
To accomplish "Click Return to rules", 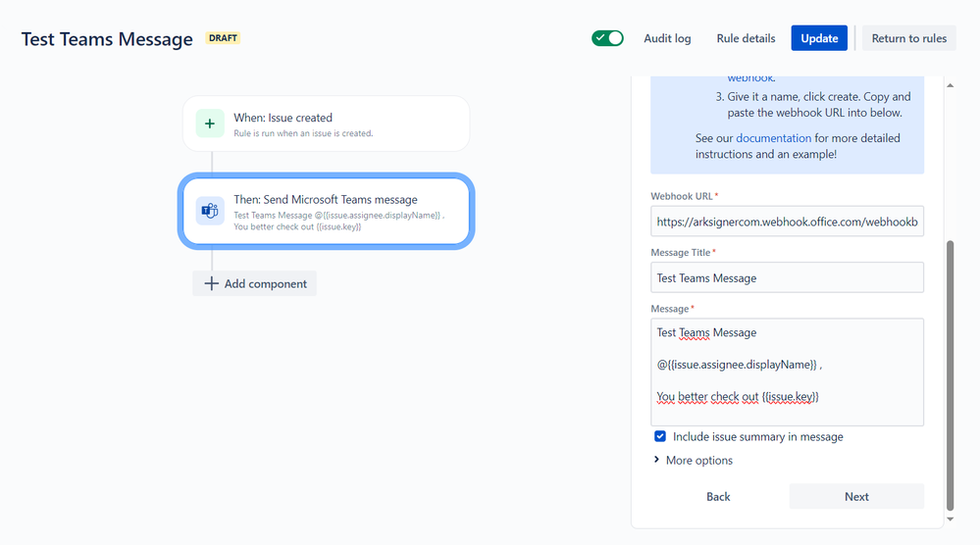I will 909,38.
